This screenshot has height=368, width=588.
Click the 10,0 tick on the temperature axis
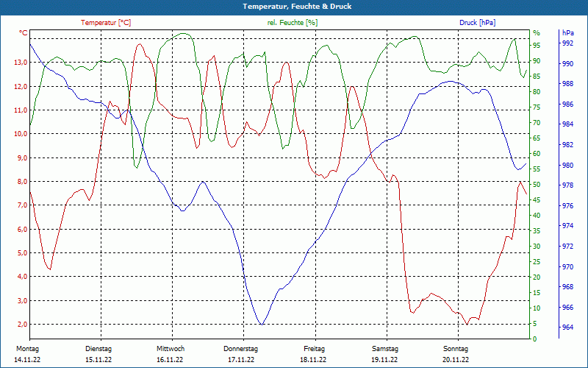point(21,134)
